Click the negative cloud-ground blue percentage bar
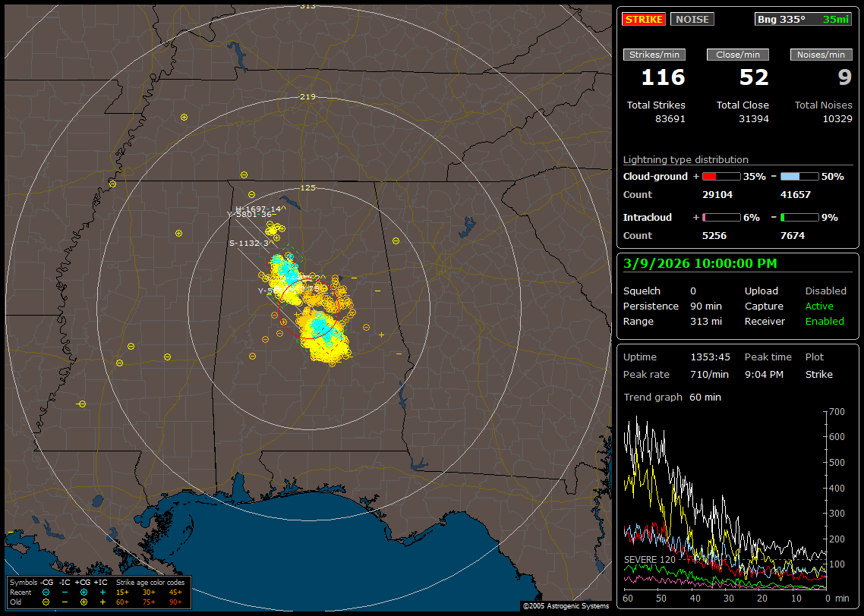The height and width of the screenshot is (616, 864). tap(799, 176)
